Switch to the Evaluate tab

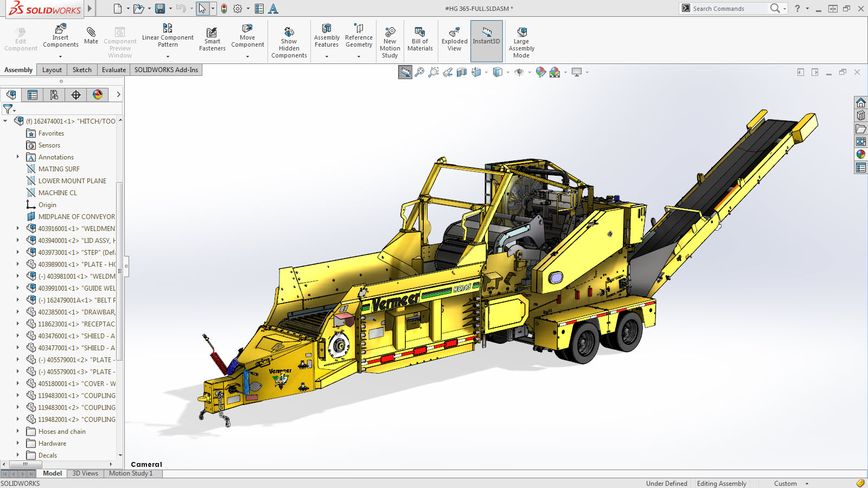point(113,70)
